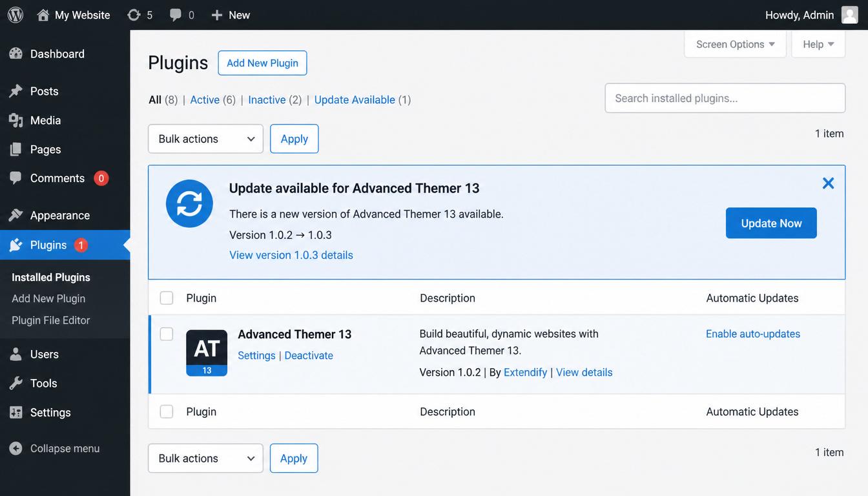This screenshot has height=496, width=868.
Task: Open Installed Plugins submenu item
Action: click(x=51, y=277)
